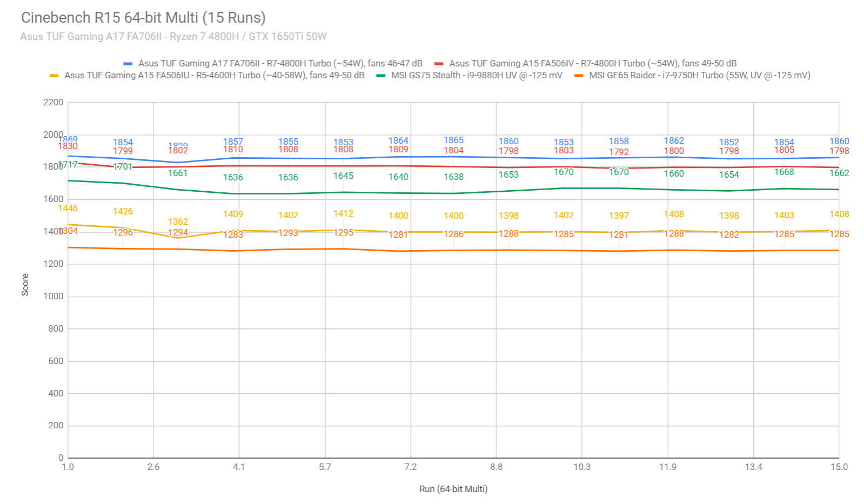Click the yellow data label 1446

pyautogui.click(x=68, y=209)
